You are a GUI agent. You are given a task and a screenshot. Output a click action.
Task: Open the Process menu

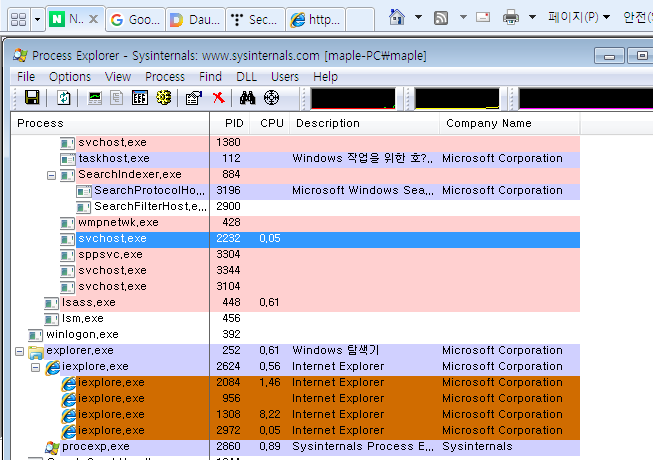click(165, 77)
